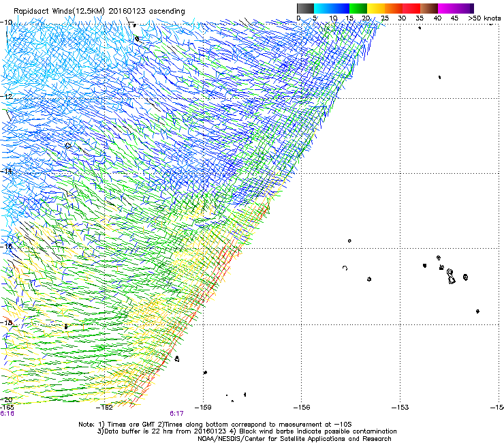The image size is (504, 443).
Task: Click the '>50 knots' legend label
Action: point(484,18)
